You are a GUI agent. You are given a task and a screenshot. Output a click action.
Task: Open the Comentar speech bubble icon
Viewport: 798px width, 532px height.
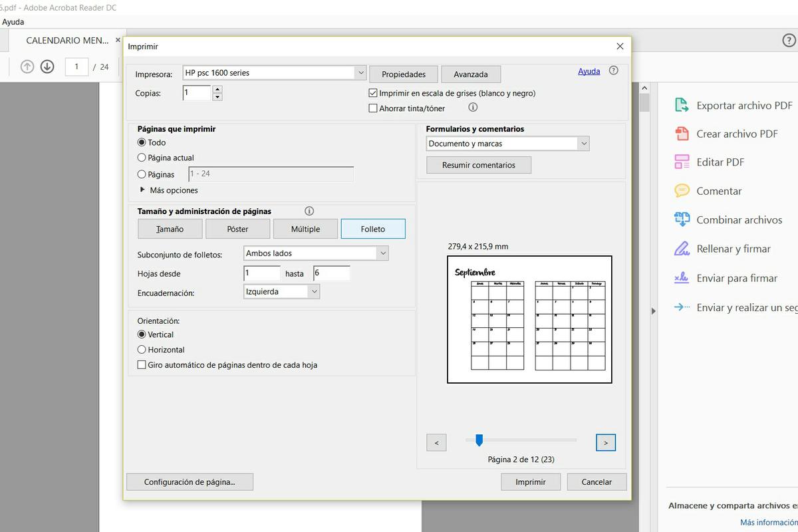click(682, 191)
